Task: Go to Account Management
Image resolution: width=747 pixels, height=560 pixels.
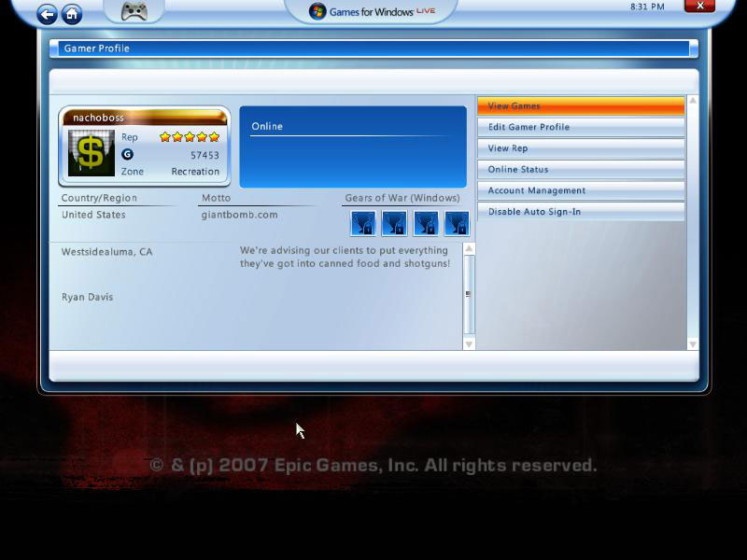Action: coord(581,190)
